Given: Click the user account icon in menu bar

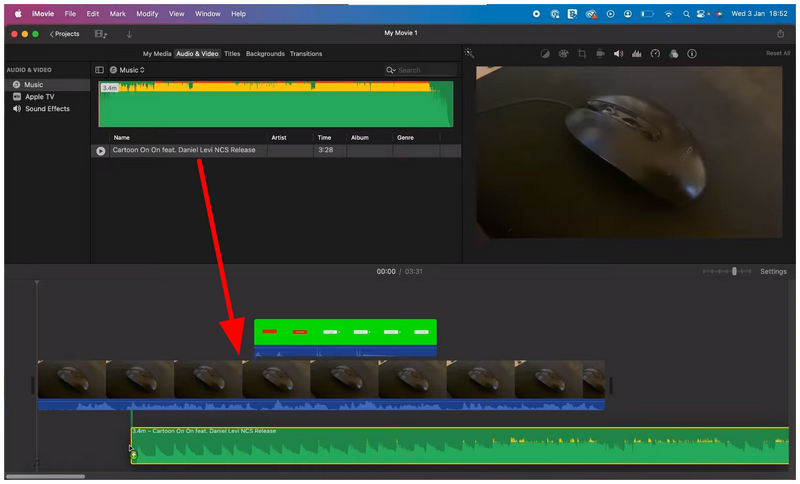Looking at the screenshot, I should [628, 14].
